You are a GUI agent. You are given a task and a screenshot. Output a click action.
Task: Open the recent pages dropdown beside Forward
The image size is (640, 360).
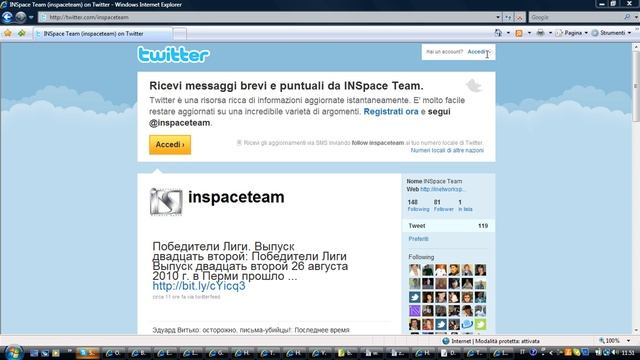point(31,18)
